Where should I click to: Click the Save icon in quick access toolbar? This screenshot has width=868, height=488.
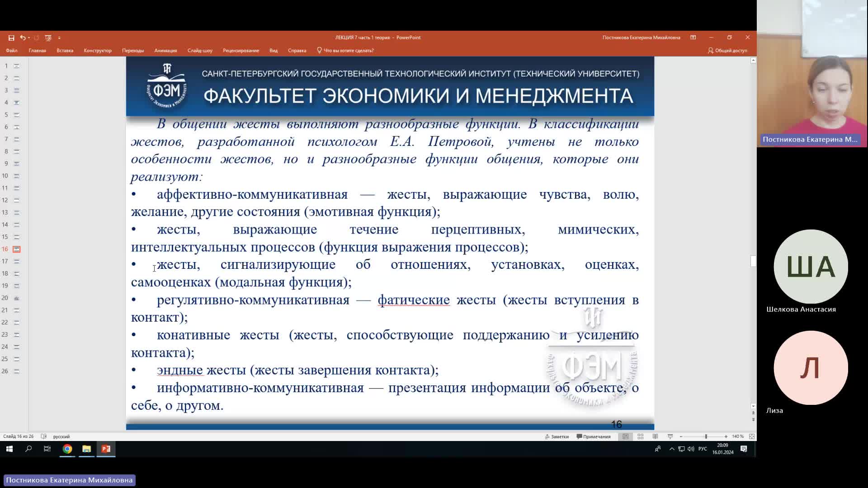(11, 38)
